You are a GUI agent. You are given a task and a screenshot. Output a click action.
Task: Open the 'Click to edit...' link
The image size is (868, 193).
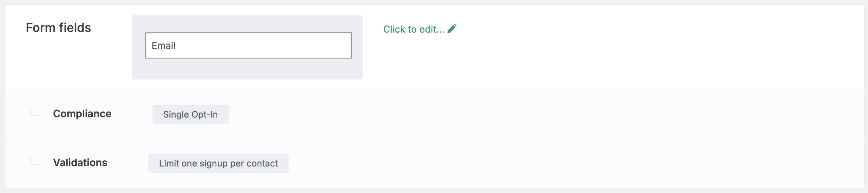[x=420, y=29]
